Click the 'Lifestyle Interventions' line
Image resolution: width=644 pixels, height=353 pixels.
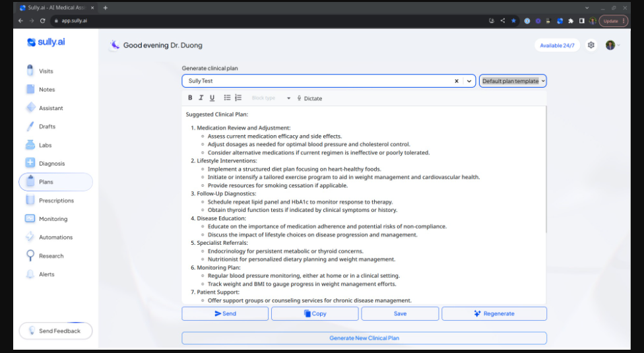(x=227, y=160)
